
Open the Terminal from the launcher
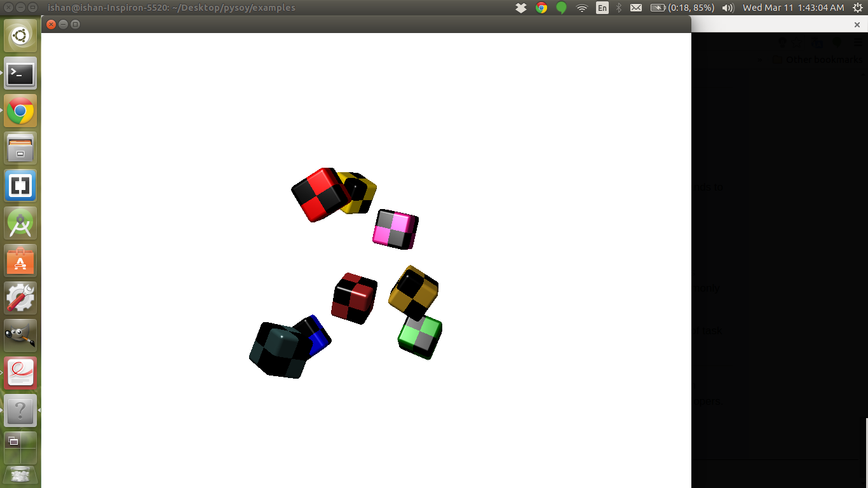click(x=20, y=74)
